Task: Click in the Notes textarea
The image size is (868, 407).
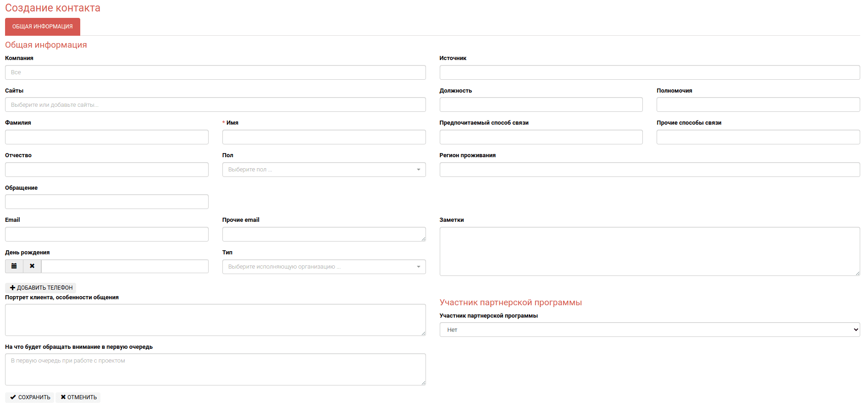Action: pyautogui.click(x=649, y=251)
